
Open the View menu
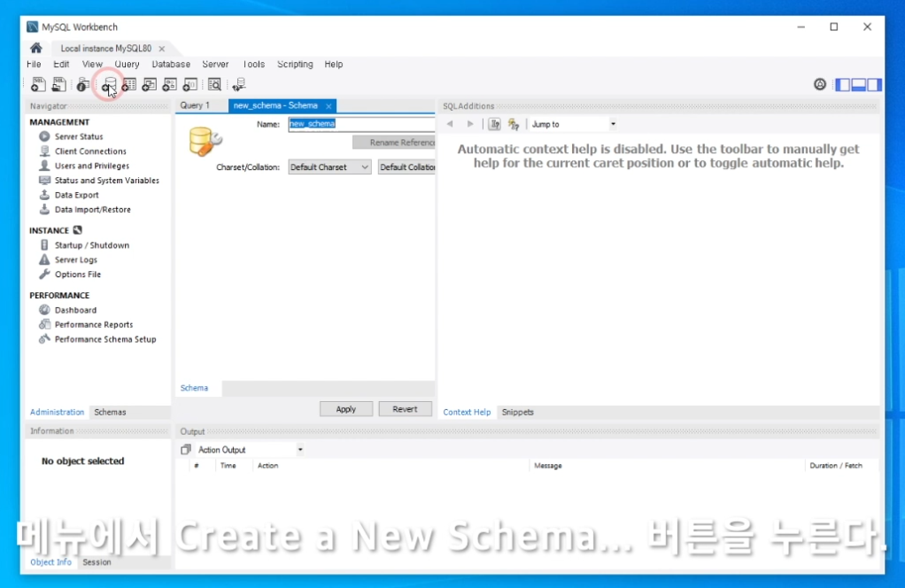click(x=92, y=64)
